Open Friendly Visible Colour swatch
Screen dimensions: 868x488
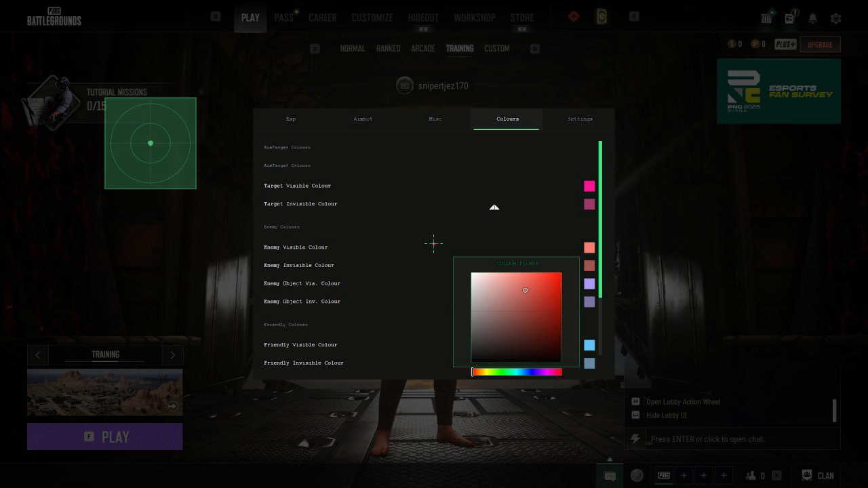(589, 345)
